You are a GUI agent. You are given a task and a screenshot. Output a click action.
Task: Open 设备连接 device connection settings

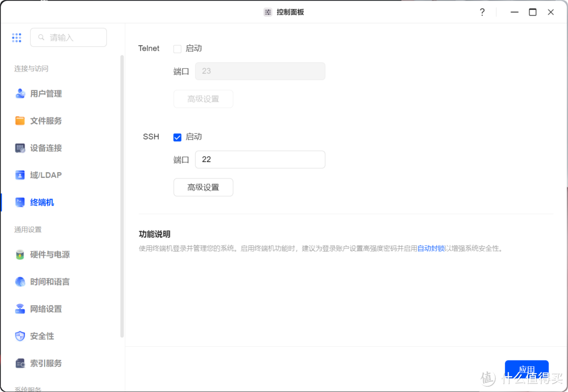pyautogui.click(x=20, y=148)
